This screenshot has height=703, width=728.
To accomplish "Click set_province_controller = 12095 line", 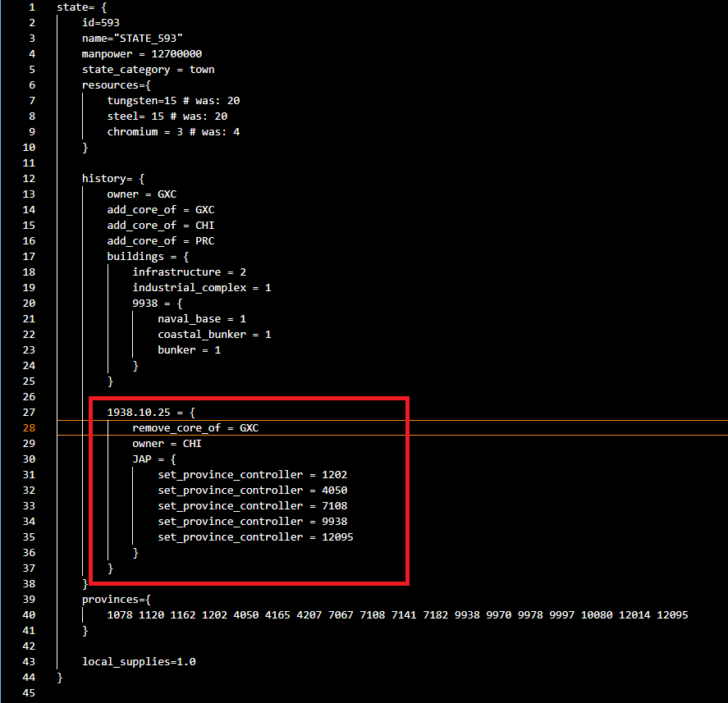I will 255,536.
